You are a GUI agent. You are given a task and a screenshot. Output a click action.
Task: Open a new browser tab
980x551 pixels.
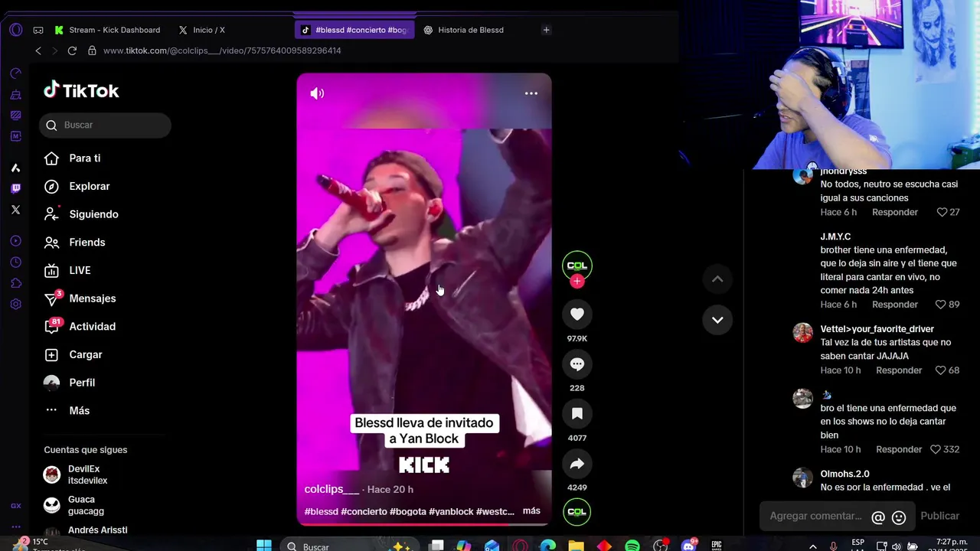(x=546, y=30)
